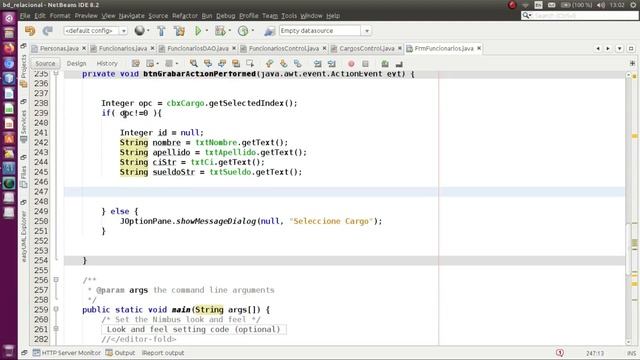Switch editor to History view

[107, 64]
